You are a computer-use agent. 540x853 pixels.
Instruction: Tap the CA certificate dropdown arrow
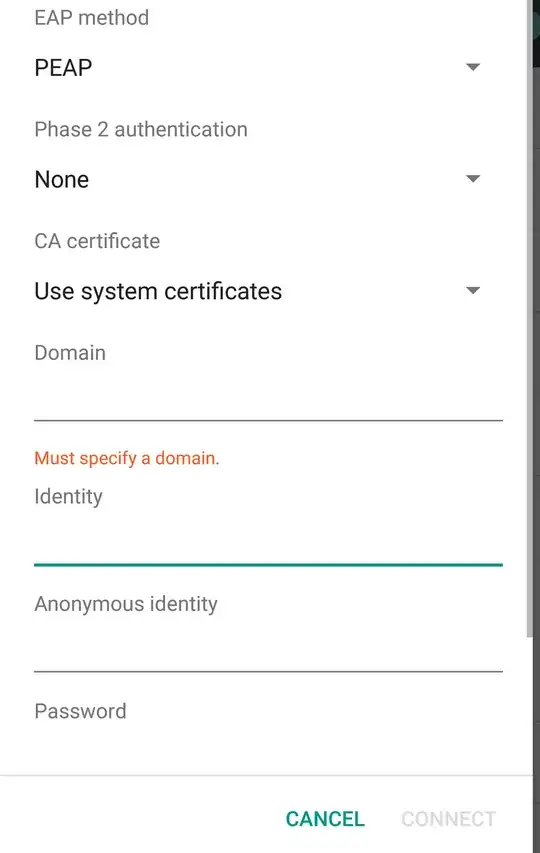pos(473,290)
